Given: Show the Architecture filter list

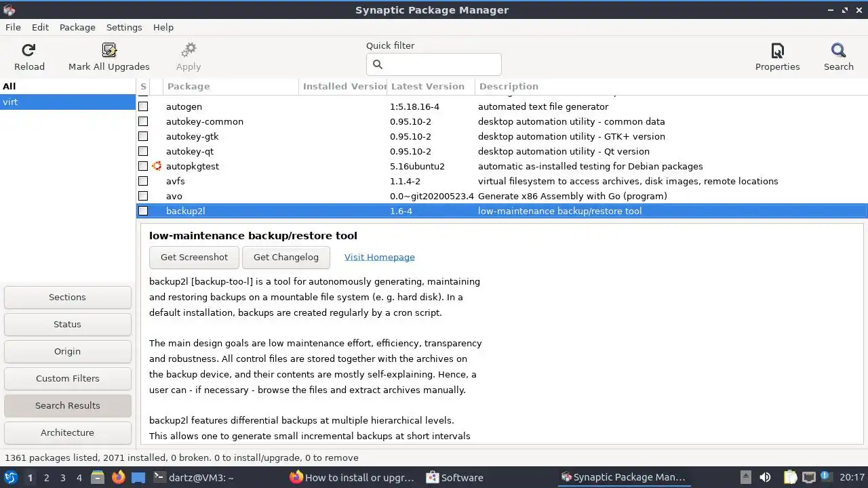Looking at the screenshot, I should click(67, 432).
